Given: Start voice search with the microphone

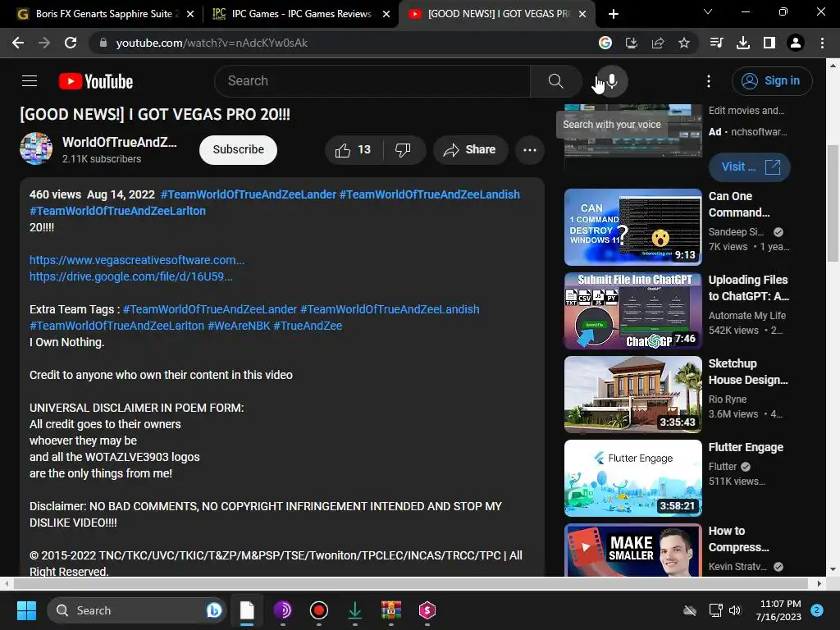Looking at the screenshot, I should (x=611, y=81).
